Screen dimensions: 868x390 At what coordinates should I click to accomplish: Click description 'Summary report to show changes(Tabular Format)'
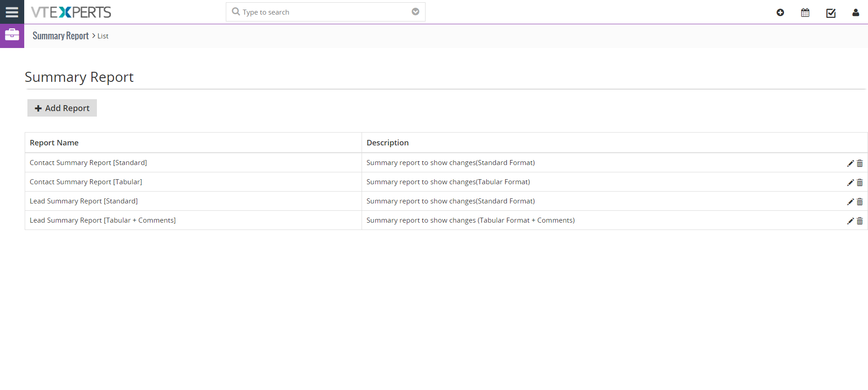click(448, 182)
